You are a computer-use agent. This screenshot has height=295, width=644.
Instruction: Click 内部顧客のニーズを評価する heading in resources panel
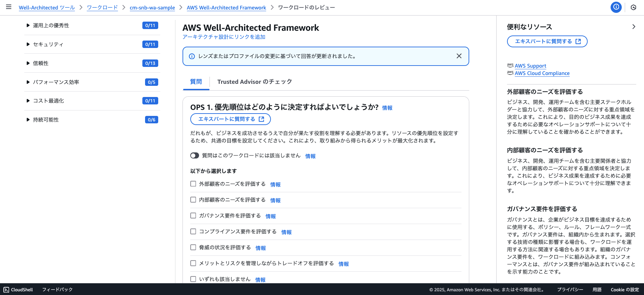coord(545,150)
